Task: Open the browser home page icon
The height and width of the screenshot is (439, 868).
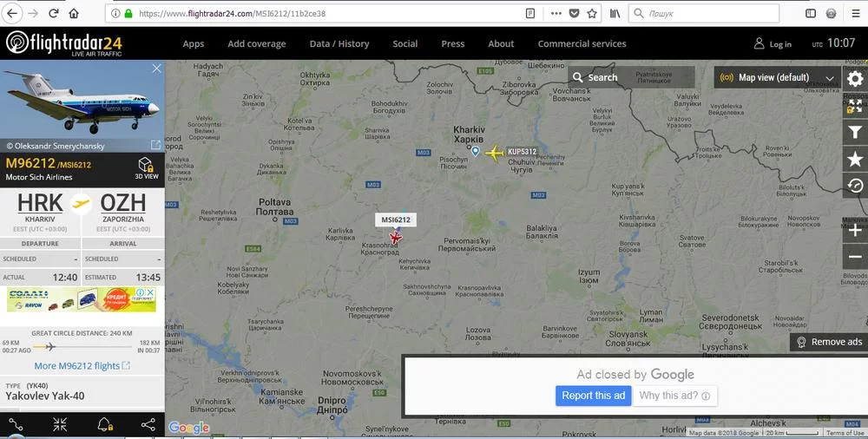Action: coord(74,13)
